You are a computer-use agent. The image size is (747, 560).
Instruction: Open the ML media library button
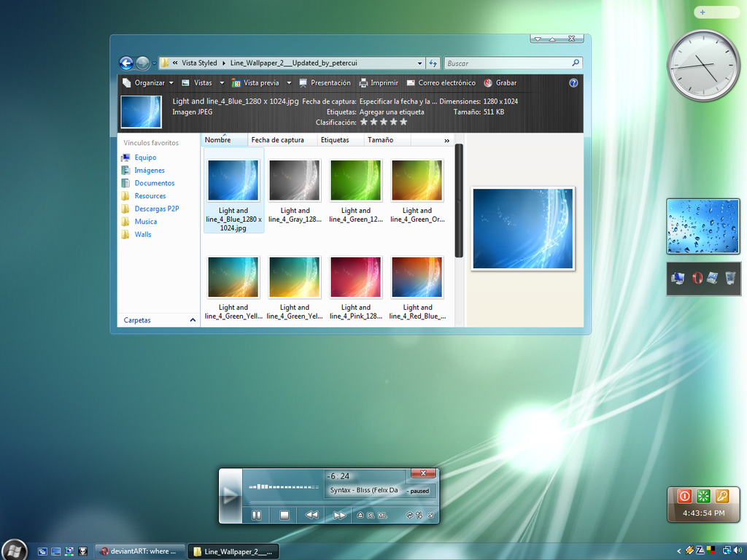click(382, 516)
